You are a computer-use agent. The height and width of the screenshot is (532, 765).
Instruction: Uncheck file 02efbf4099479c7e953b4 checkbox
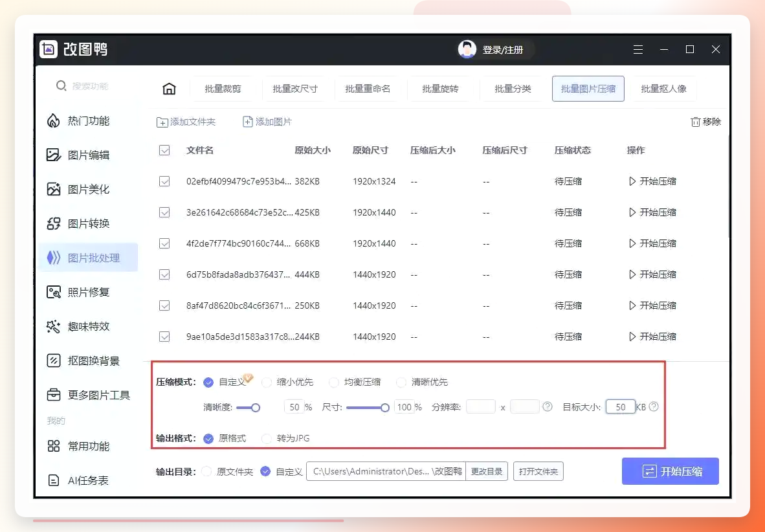pos(164,181)
